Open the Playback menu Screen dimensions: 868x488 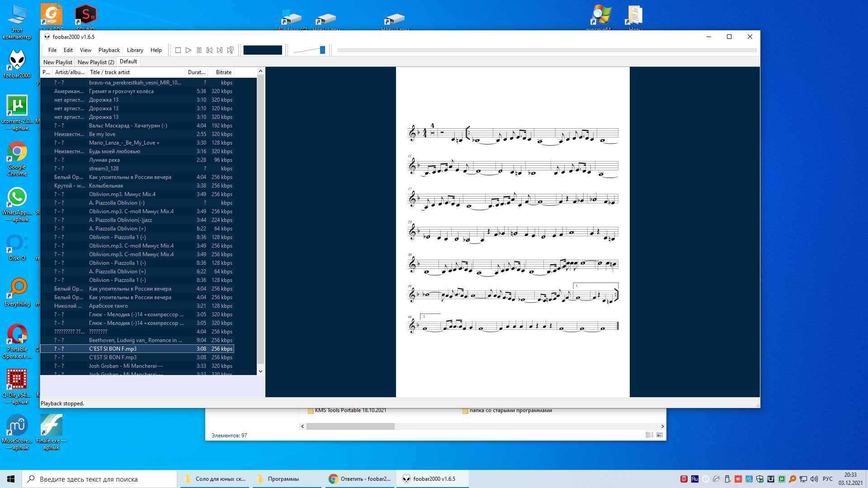tap(109, 50)
